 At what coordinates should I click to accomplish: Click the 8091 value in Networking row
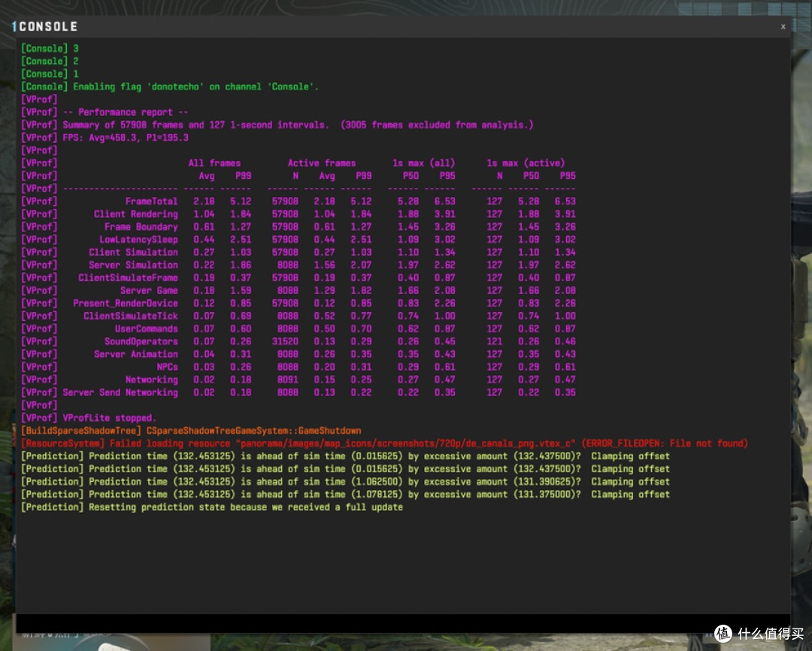[287, 380]
